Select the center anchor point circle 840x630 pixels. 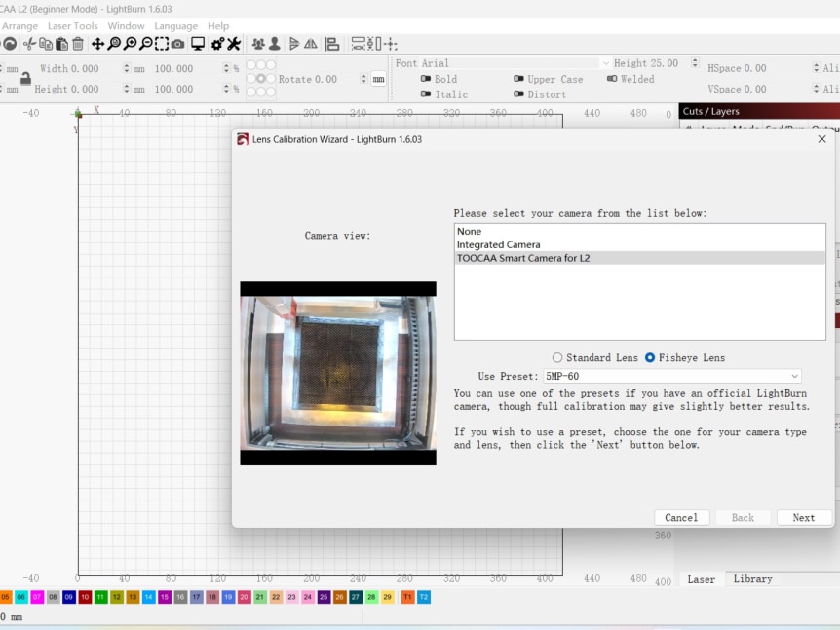pos(261,79)
